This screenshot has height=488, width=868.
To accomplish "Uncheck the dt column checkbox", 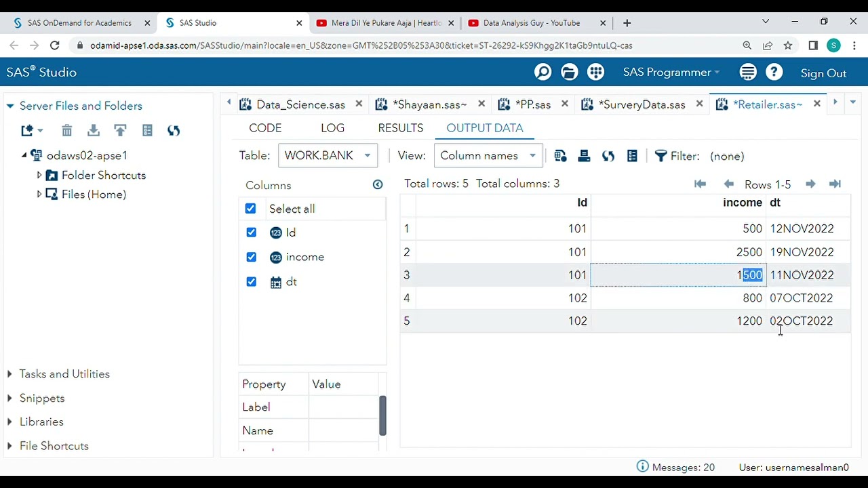I will pyautogui.click(x=252, y=281).
